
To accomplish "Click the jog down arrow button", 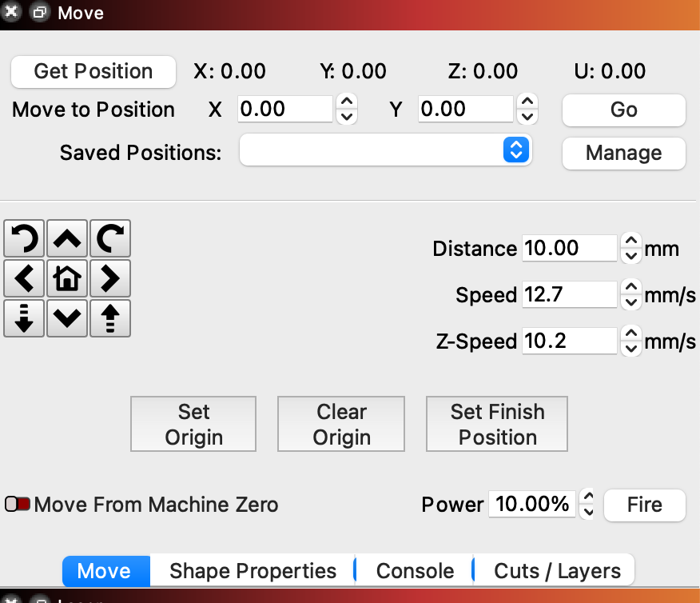I will pyautogui.click(x=67, y=318).
